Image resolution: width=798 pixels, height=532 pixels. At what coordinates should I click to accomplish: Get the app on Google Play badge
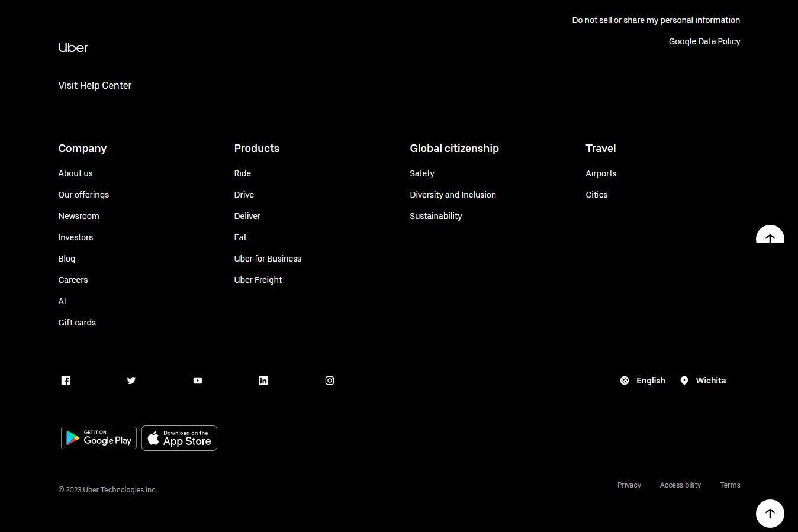pyautogui.click(x=99, y=438)
